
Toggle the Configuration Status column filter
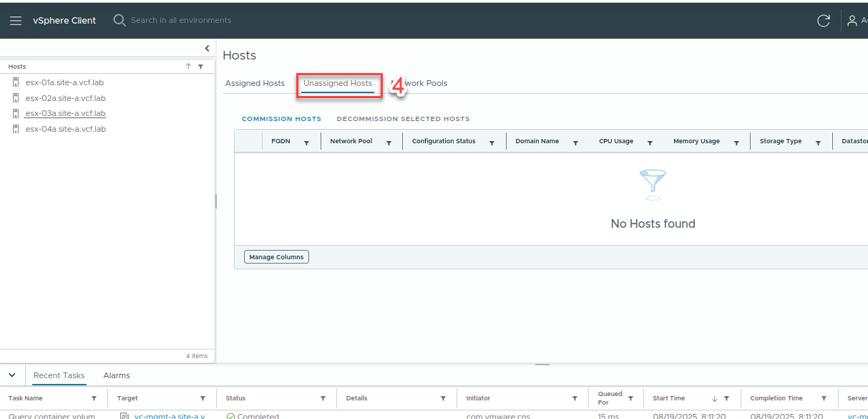point(492,141)
